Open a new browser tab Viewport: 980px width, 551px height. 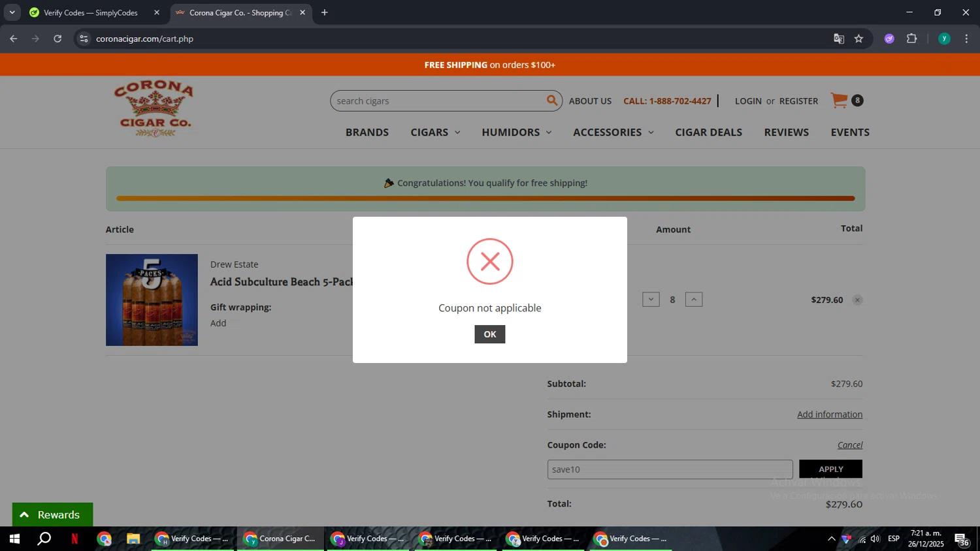point(325,12)
